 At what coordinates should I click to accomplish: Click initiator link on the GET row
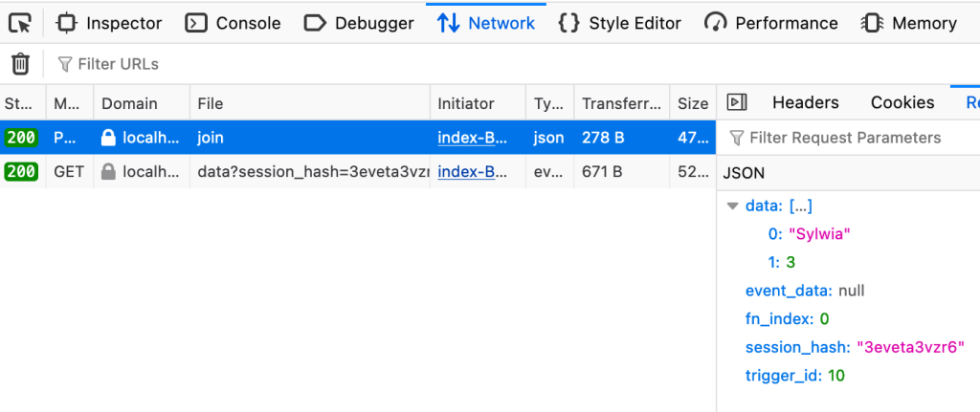pyautogui.click(x=473, y=172)
